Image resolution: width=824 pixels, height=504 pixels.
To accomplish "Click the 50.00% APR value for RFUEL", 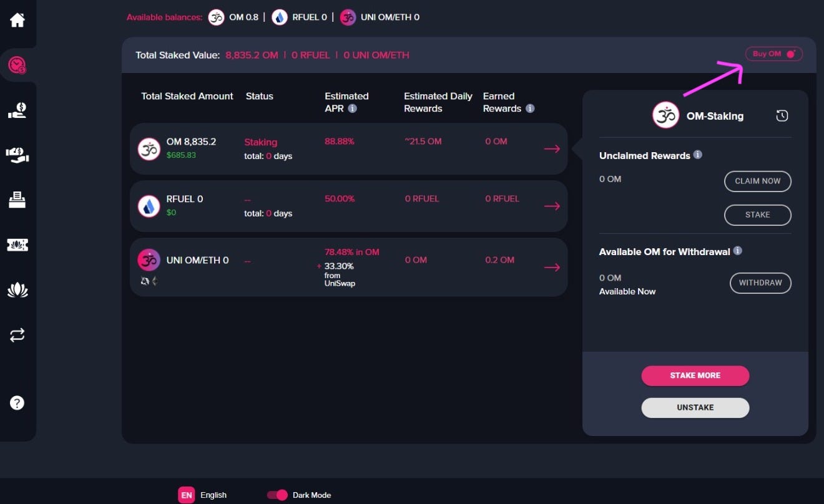I will coord(340,199).
